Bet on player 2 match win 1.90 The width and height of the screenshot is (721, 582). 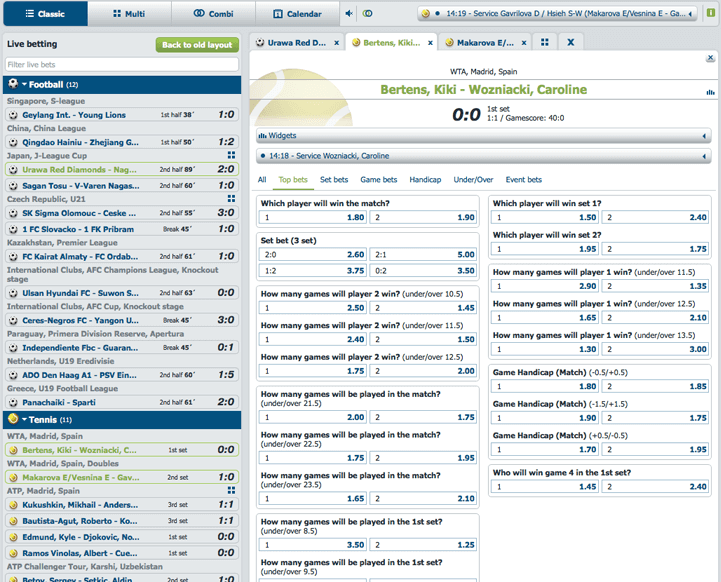pos(423,217)
